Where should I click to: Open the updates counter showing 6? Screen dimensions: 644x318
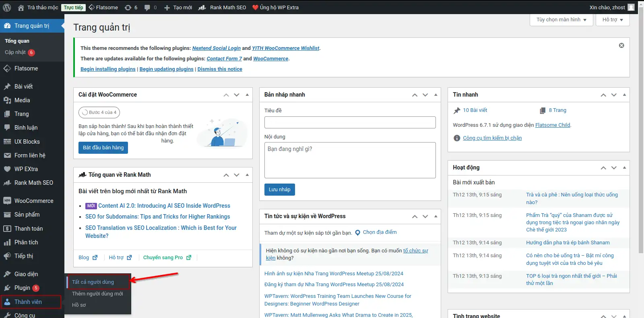[x=131, y=7]
